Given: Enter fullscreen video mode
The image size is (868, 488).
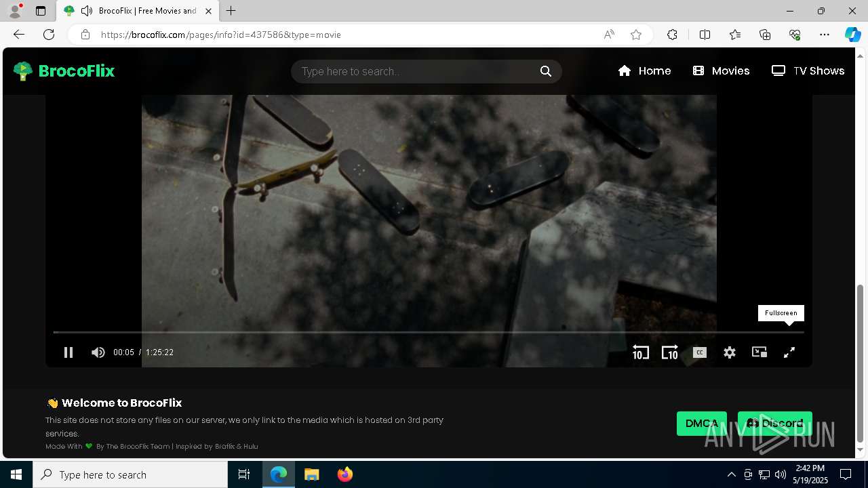Looking at the screenshot, I should coord(789,352).
